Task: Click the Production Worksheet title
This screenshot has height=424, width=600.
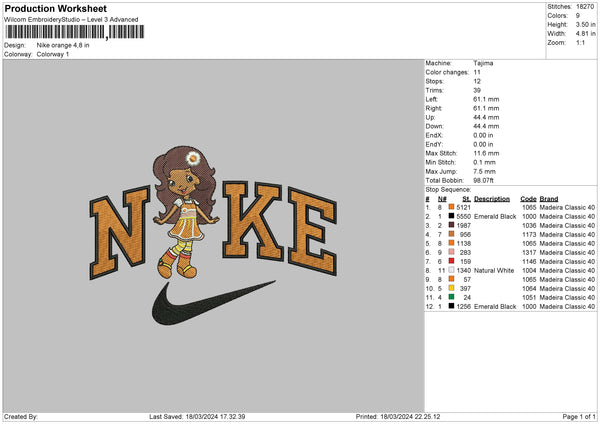Action: click(x=55, y=8)
